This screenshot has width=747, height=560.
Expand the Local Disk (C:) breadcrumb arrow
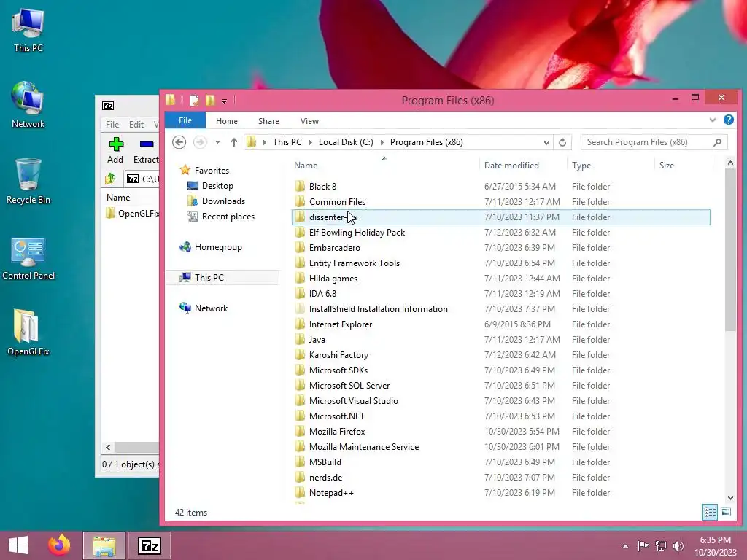382,142
